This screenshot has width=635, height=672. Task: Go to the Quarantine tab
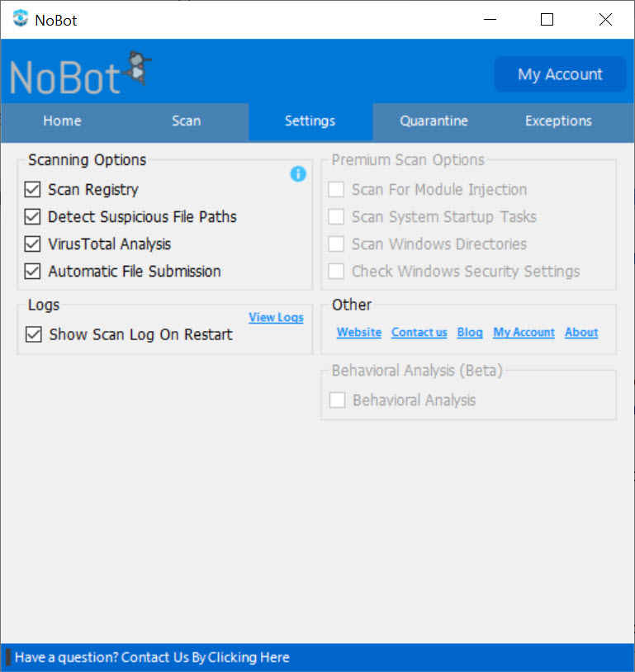click(434, 121)
